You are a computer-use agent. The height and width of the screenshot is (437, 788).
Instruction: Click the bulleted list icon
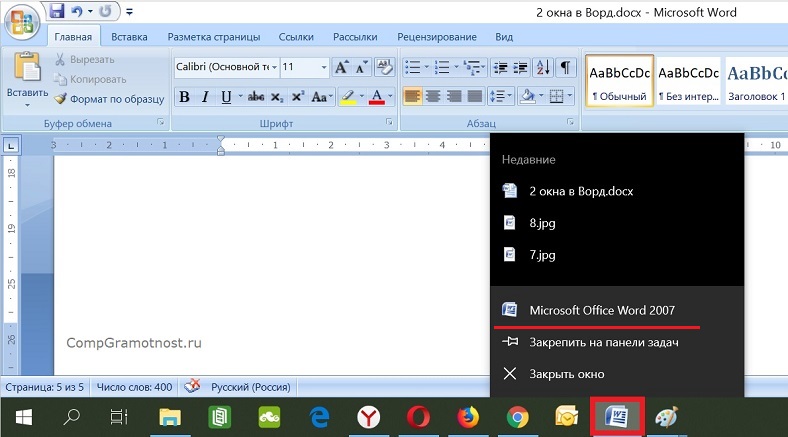(413, 67)
